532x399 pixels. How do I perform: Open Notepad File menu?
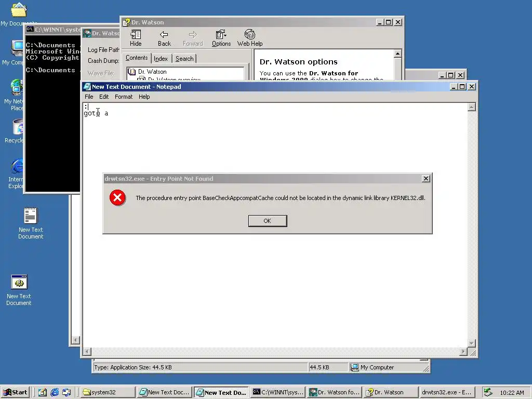click(89, 97)
